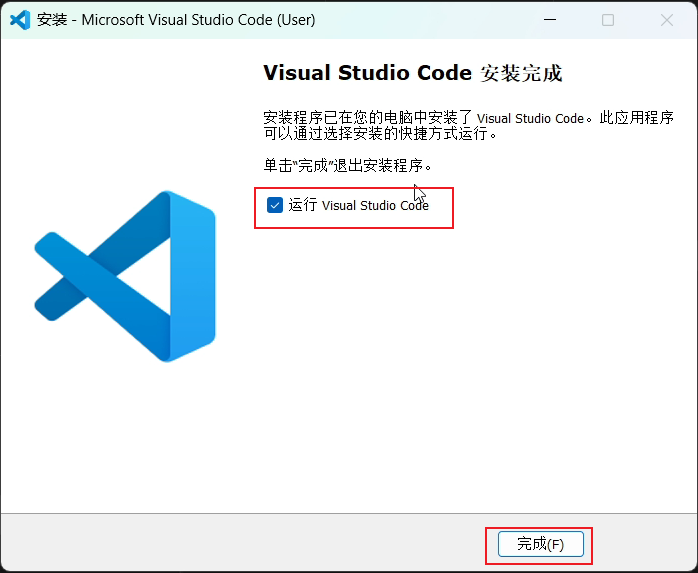Click the window title 安装 - Microsoft Visual Studio Code (User)

click(x=176, y=20)
